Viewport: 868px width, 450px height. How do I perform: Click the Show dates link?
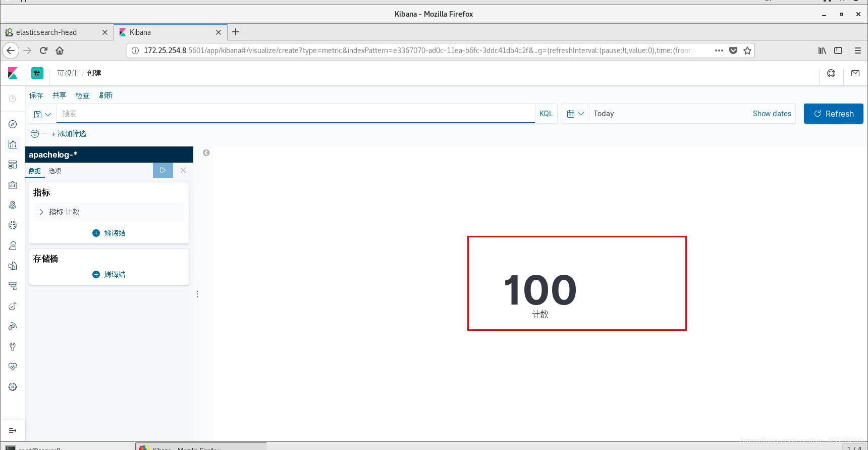(772, 114)
